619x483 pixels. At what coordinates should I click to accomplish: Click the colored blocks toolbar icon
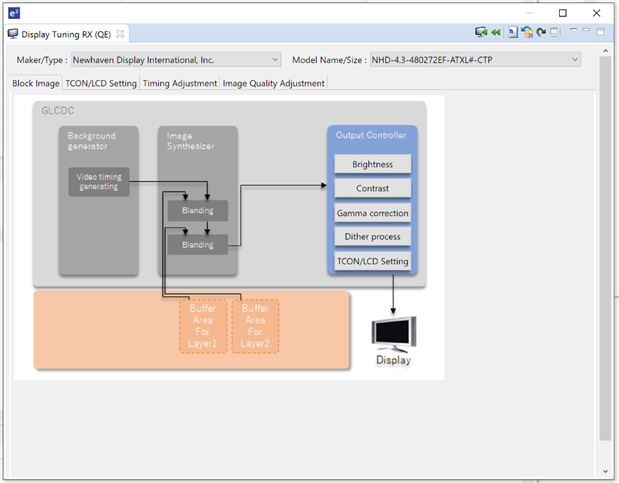point(527,32)
